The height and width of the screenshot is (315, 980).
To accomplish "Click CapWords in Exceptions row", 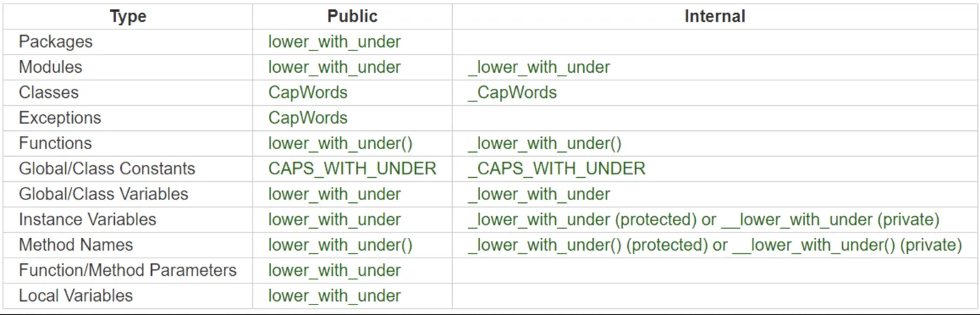I will click(x=307, y=118).
